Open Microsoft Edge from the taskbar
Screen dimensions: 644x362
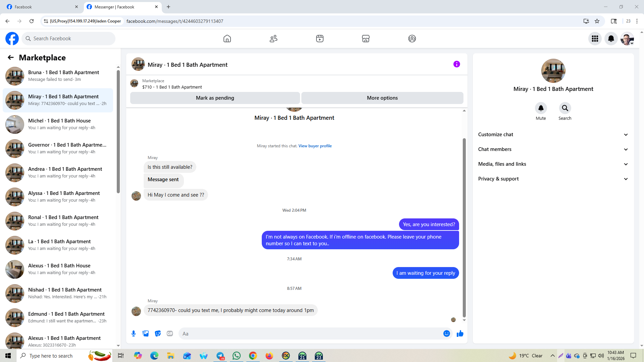click(x=154, y=356)
